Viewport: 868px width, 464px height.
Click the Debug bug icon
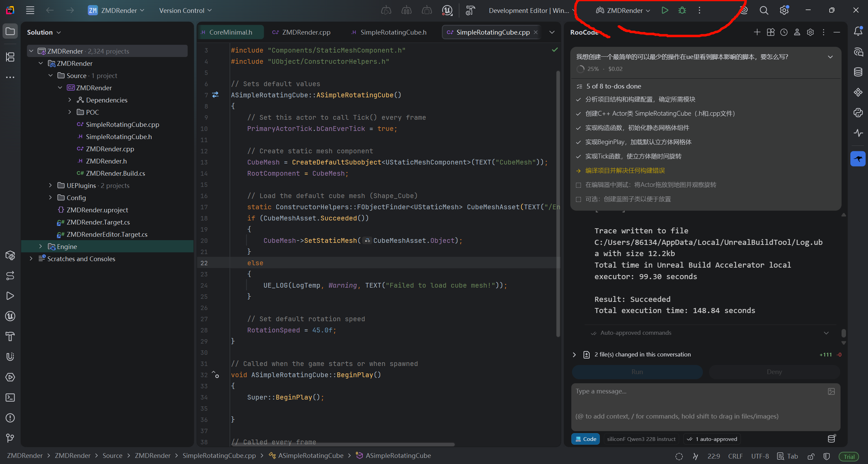682,10
